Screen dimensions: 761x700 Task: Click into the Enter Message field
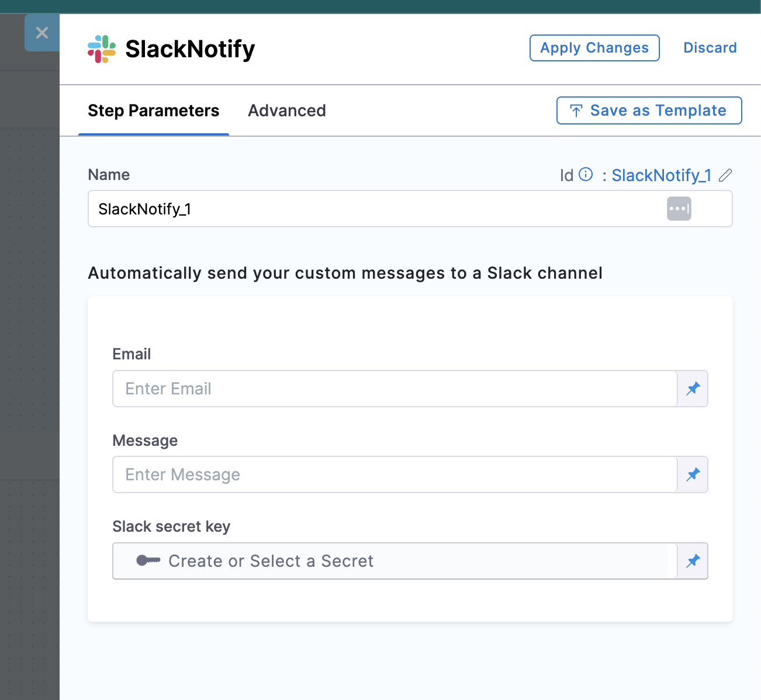pos(395,474)
